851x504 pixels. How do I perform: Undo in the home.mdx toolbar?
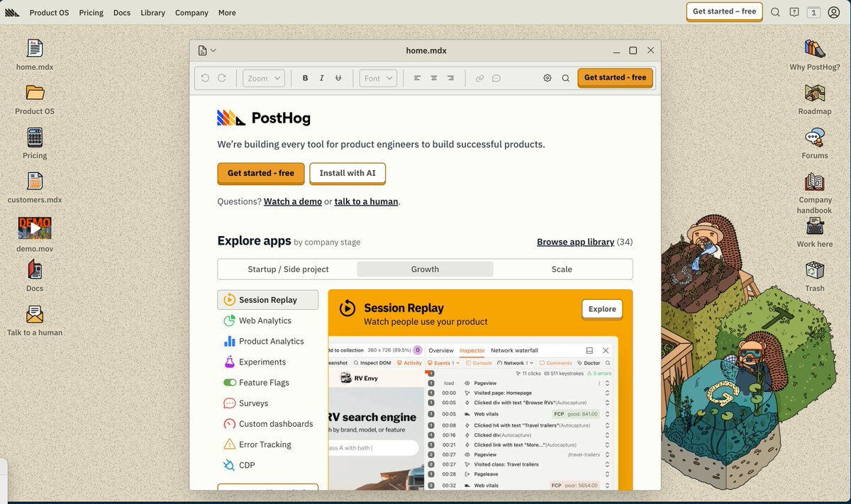(x=205, y=78)
